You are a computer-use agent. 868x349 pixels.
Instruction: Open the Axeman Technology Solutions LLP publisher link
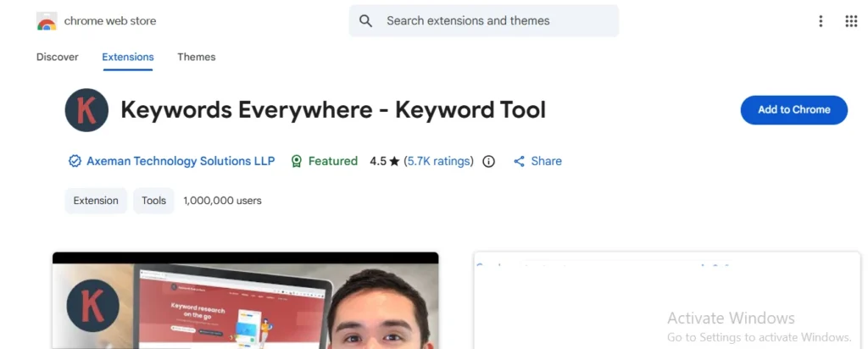[181, 161]
